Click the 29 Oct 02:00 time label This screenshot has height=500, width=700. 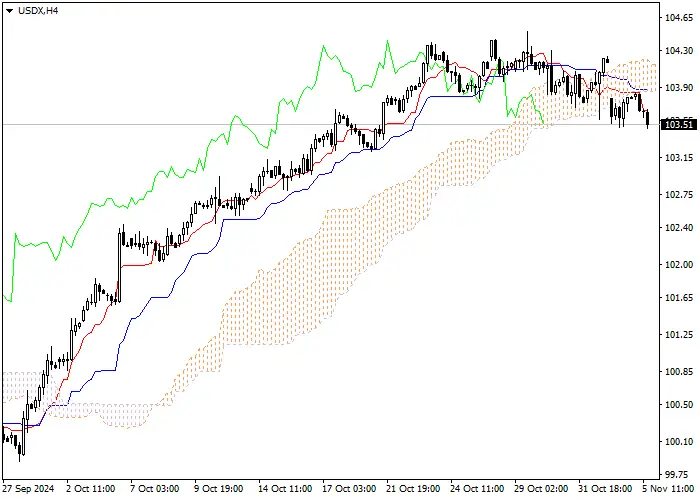[x=542, y=489]
